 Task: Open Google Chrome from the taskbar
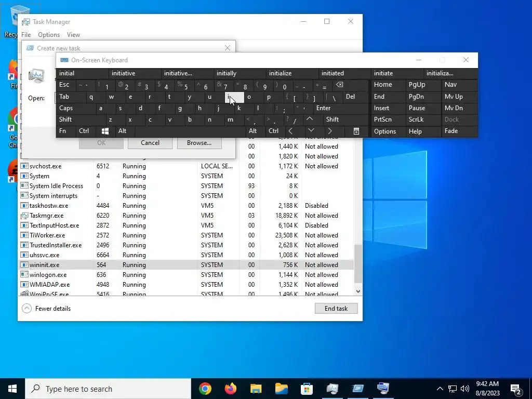coord(205,389)
